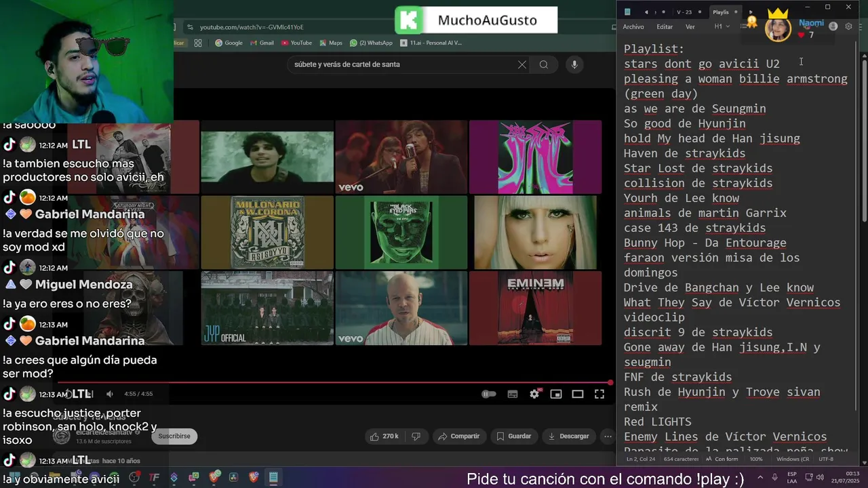Image resolution: width=868 pixels, height=488 pixels.
Task: Switch to the V - 23 Notepad tab
Action: (684, 12)
